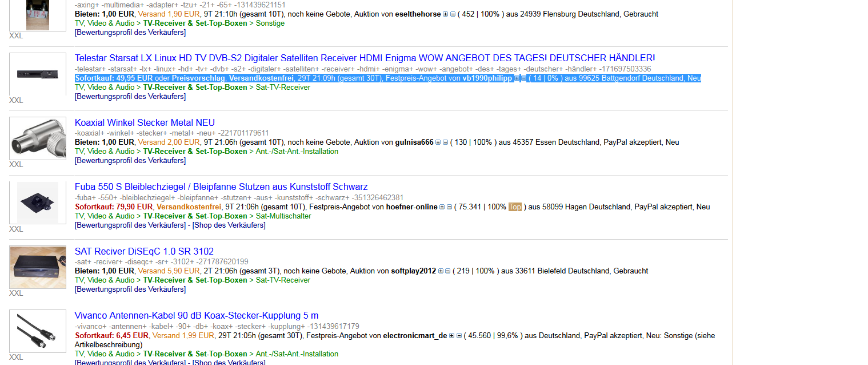Image resolution: width=868 pixels, height=365 pixels.
Task: Open TV, Video & Audio under SAT Reciver listing
Action: [105, 280]
